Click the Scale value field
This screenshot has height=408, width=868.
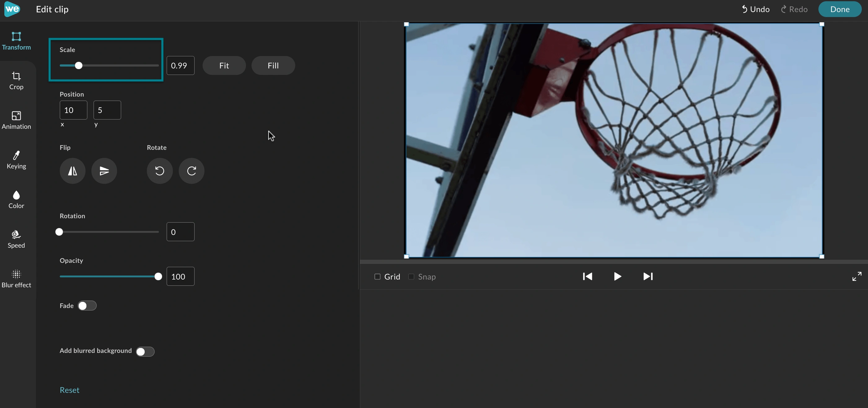(x=180, y=65)
